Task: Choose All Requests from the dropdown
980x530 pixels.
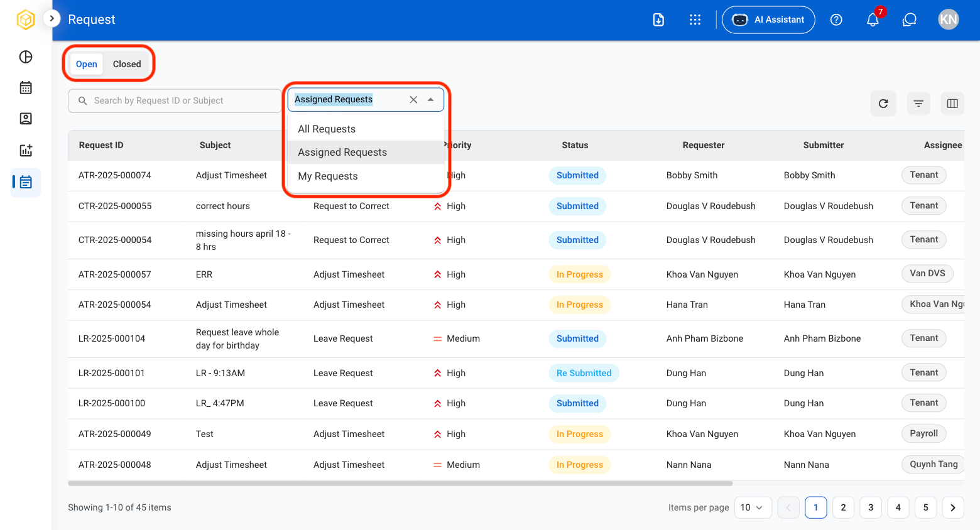Action: (366, 129)
